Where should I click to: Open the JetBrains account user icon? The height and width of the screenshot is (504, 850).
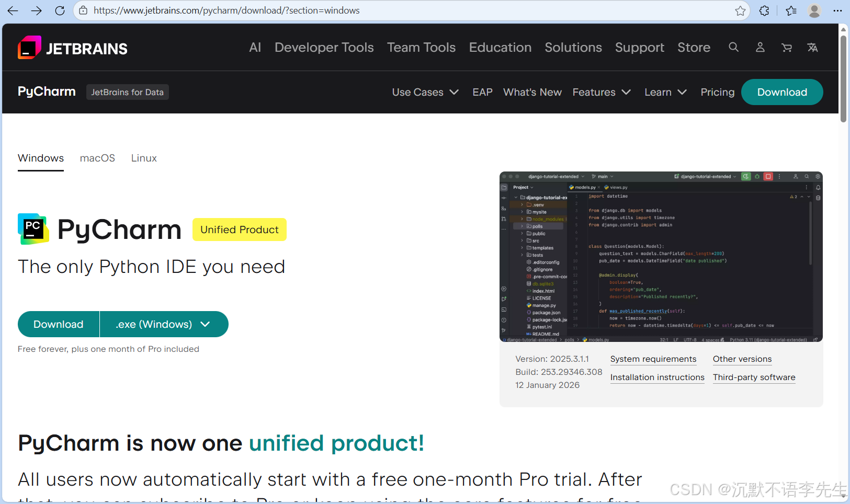(x=760, y=47)
